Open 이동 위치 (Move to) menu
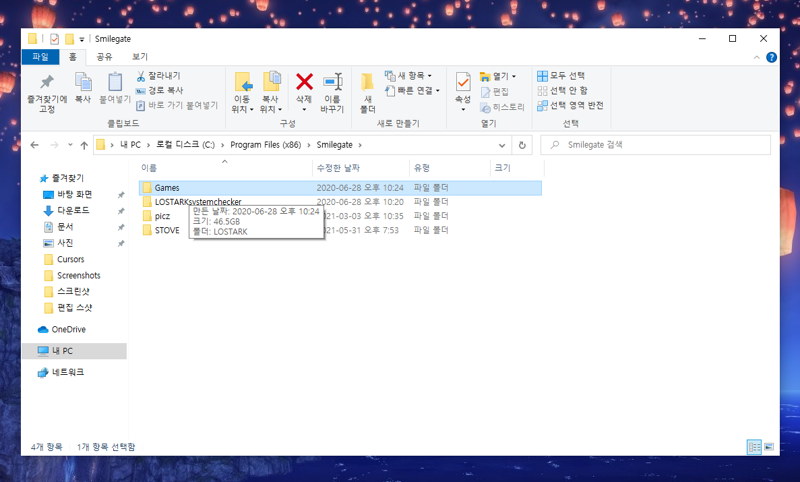Viewport: 800px width, 482px height. (x=242, y=92)
